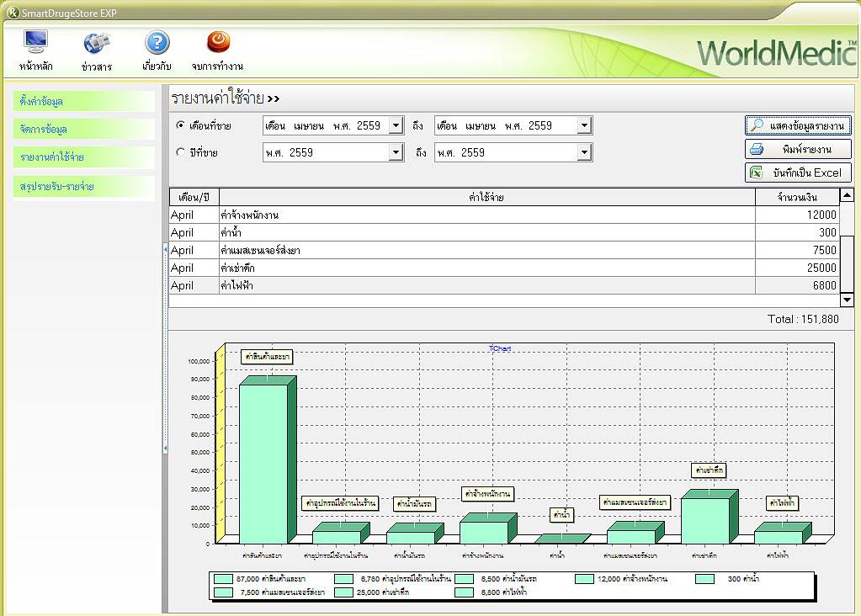Open the ตั้งค่าข้อมูล sidebar menu
Viewport: 861px width, 616px height.
83,101
